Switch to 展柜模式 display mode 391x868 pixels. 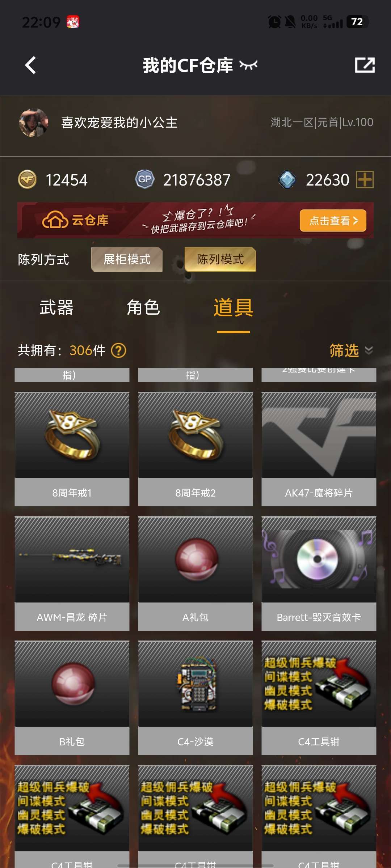tap(127, 259)
